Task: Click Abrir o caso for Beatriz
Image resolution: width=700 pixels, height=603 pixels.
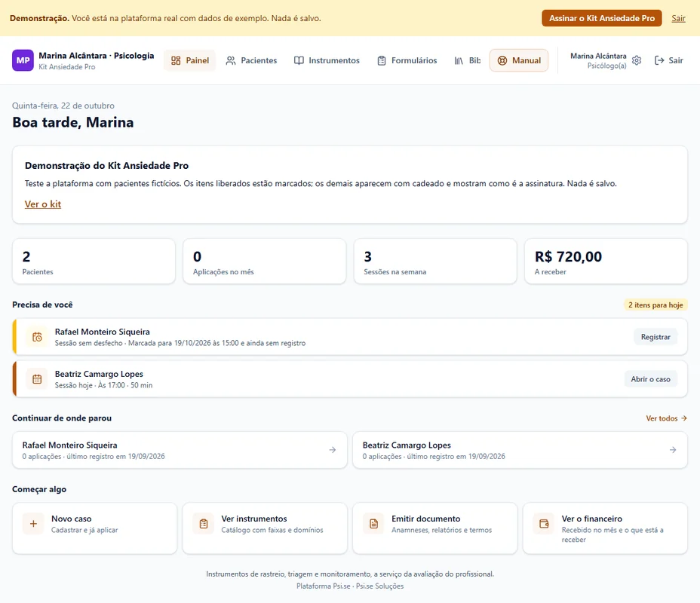Action: click(x=650, y=379)
